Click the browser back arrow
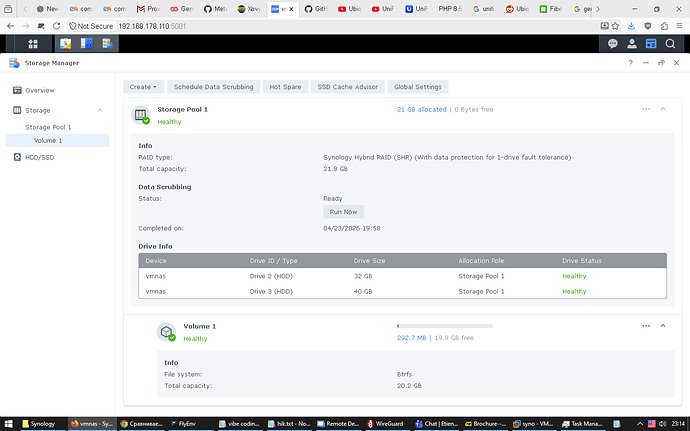Image resolution: width=690 pixels, height=431 pixels. pos(11,26)
